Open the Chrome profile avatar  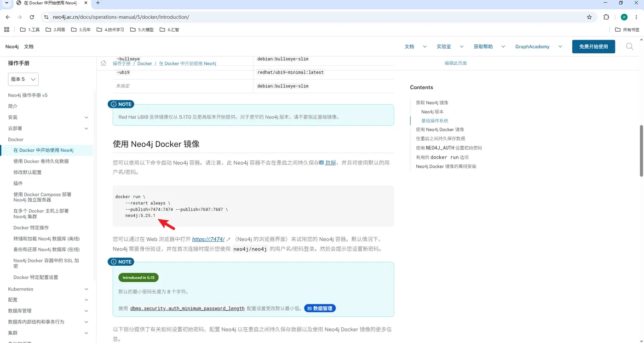click(x=624, y=17)
